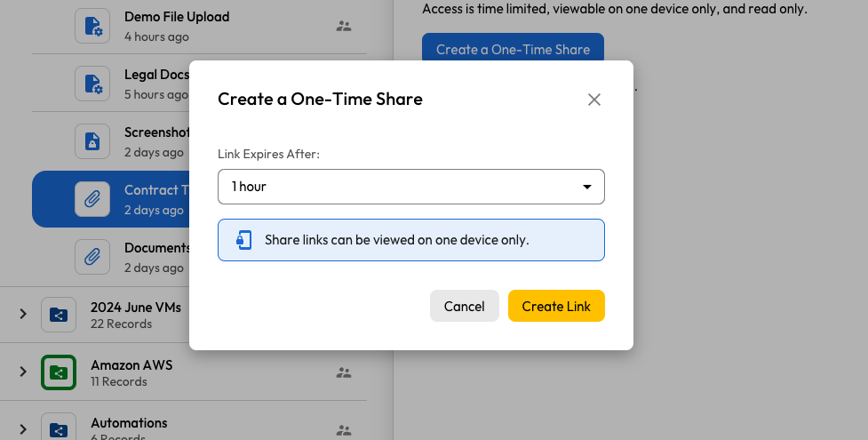Click the Documents record paperclip icon
Image resolution: width=868 pixels, height=440 pixels.
pyautogui.click(x=92, y=257)
